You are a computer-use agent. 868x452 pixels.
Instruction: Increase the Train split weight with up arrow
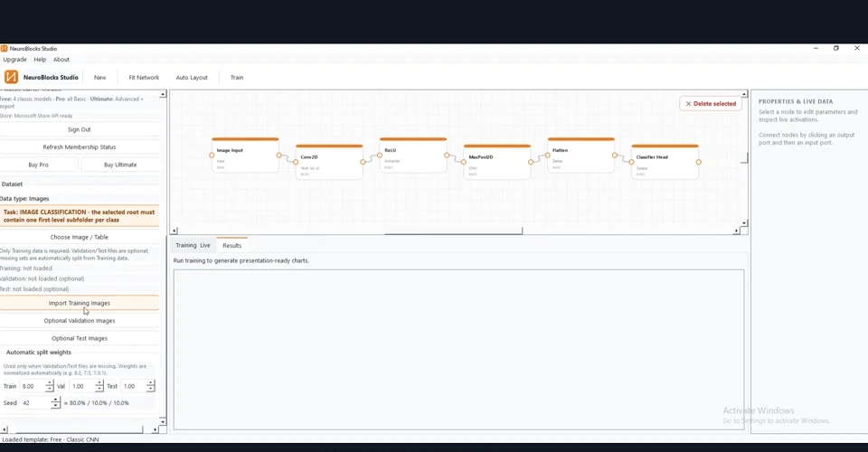coord(49,383)
